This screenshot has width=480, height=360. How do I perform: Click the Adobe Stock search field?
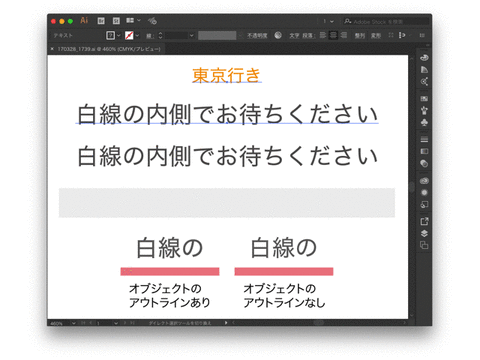pyautogui.click(x=386, y=21)
